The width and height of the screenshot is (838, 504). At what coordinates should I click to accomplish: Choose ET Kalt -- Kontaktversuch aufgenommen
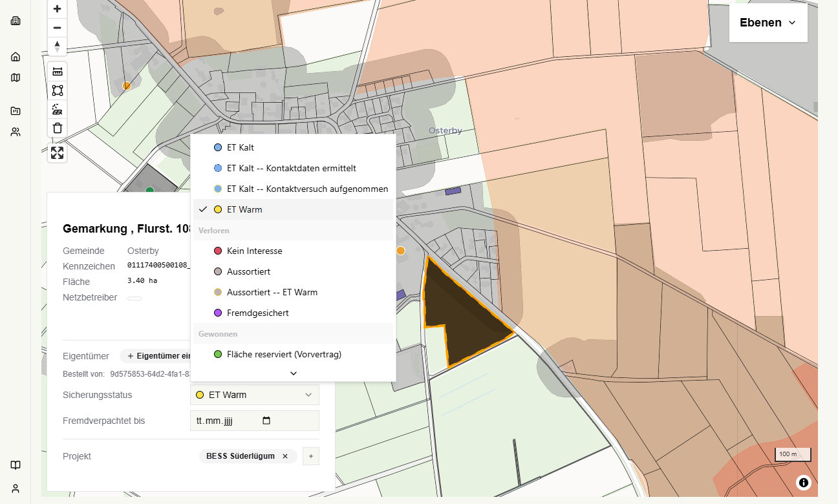click(x=294, y=189)
